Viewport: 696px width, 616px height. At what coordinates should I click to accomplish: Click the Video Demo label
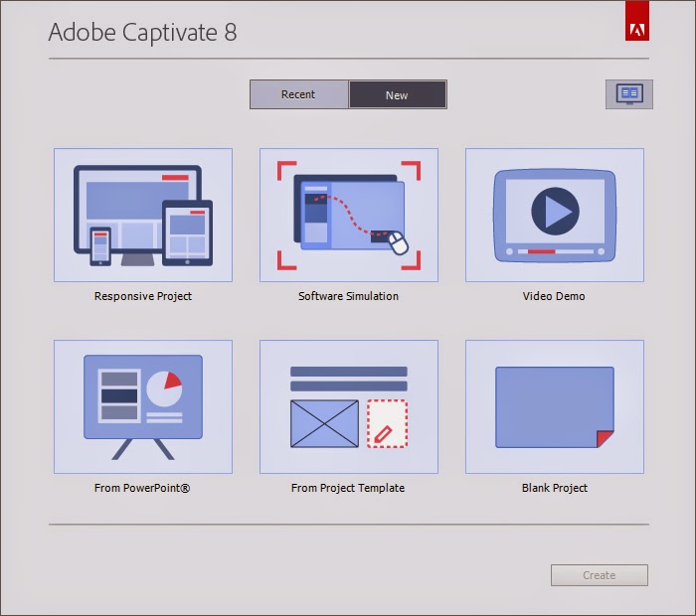(554, 296)
